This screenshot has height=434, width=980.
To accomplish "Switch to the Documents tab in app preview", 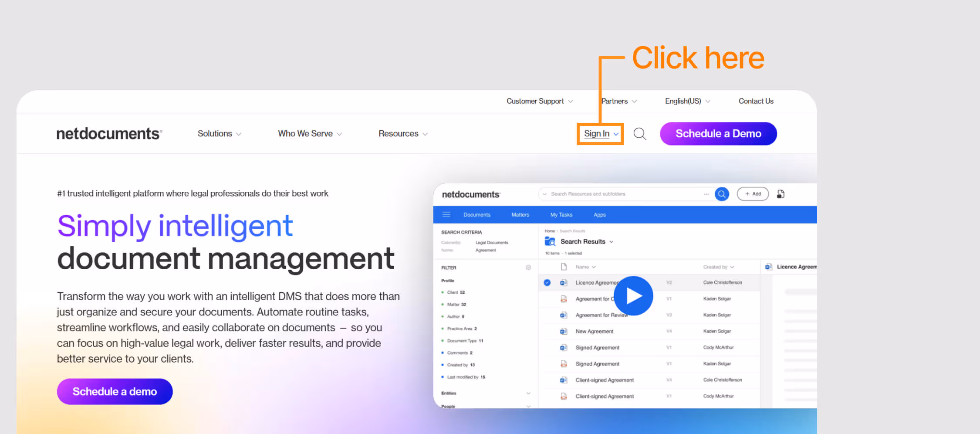I will 477,215.
